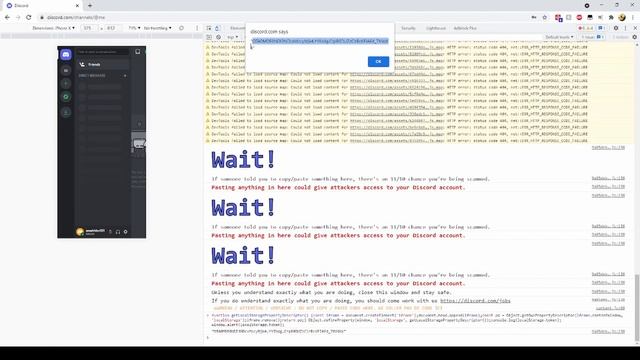Clear console with the clear icon
The width and height of the screenshot is (640, 360).
pos(219,37)
